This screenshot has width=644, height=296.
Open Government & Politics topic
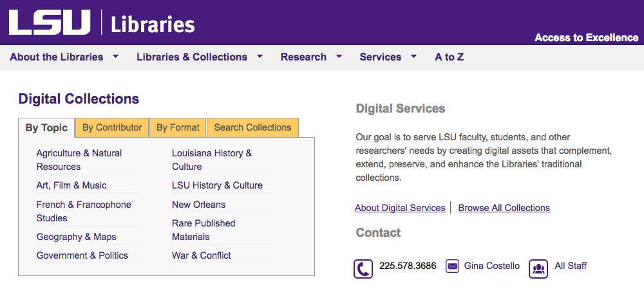click(x=82, y=255)
